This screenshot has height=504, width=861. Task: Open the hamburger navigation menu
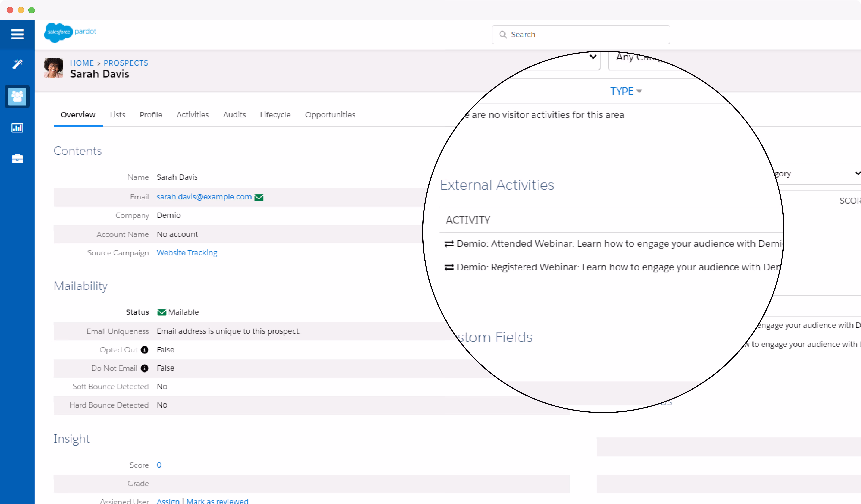tap(17, 34)
